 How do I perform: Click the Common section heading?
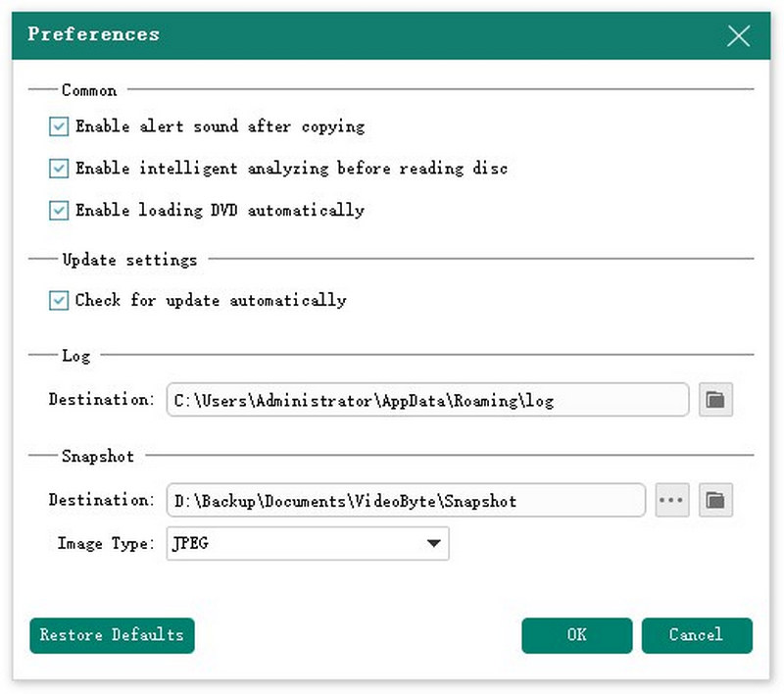point(89,90)
